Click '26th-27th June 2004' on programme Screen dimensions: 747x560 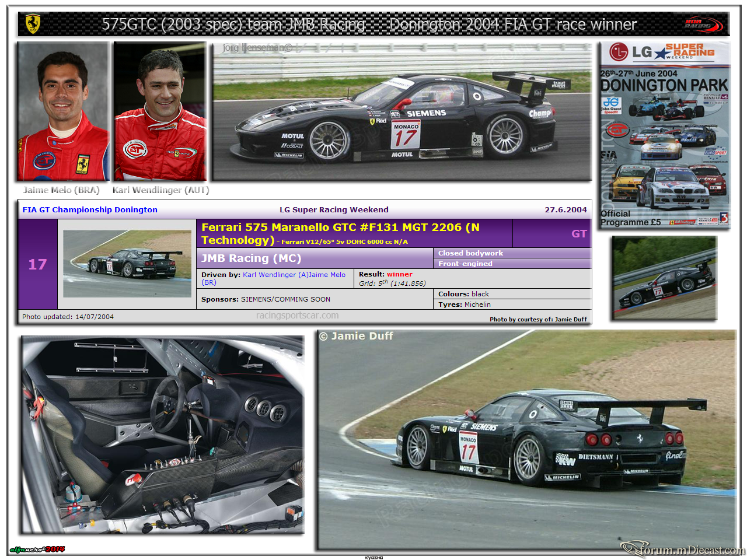click(638, 73)
